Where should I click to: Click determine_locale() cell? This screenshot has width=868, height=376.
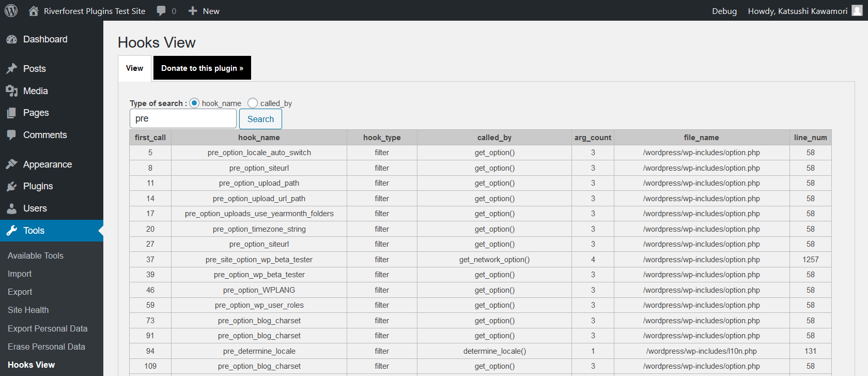click(494, 351)
